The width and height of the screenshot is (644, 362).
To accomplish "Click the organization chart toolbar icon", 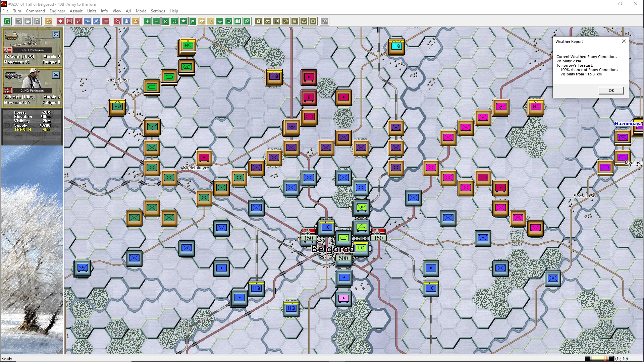I will pos(304,21).
